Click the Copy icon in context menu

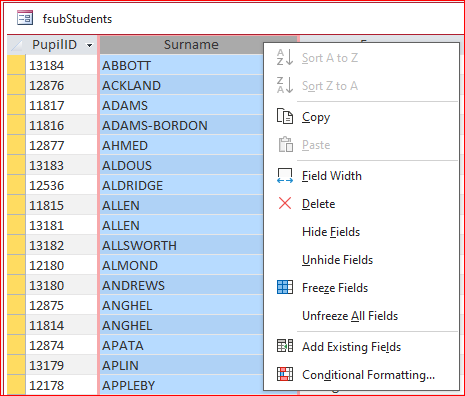click(x=285, y=117)
